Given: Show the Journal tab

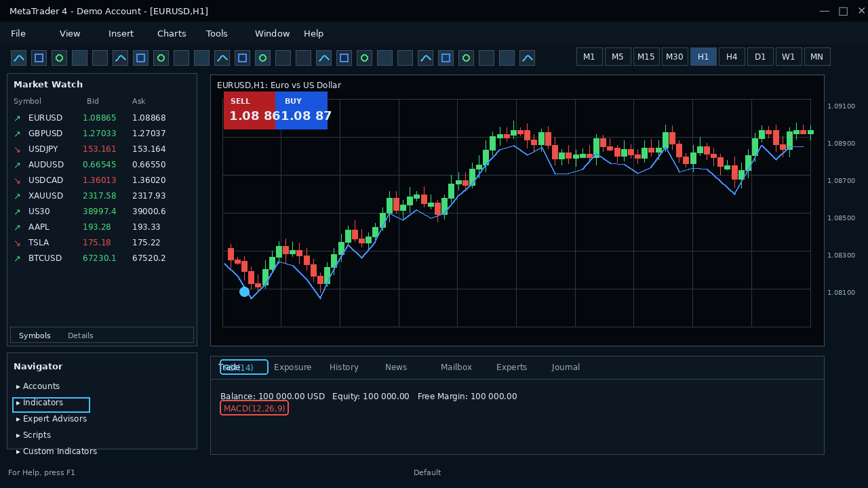Looking at the screenshot, I should pyautogui.click(x=566, y=367).
